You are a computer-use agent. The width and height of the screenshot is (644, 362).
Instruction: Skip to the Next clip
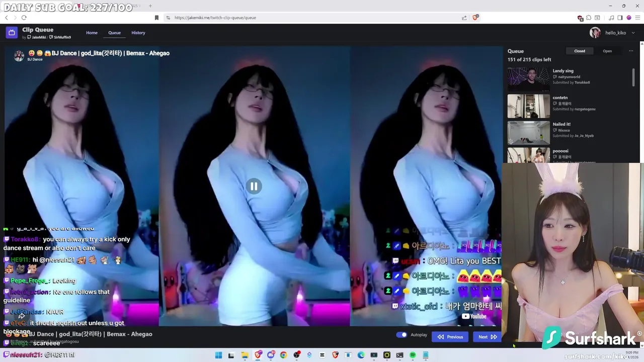point(488,337)
